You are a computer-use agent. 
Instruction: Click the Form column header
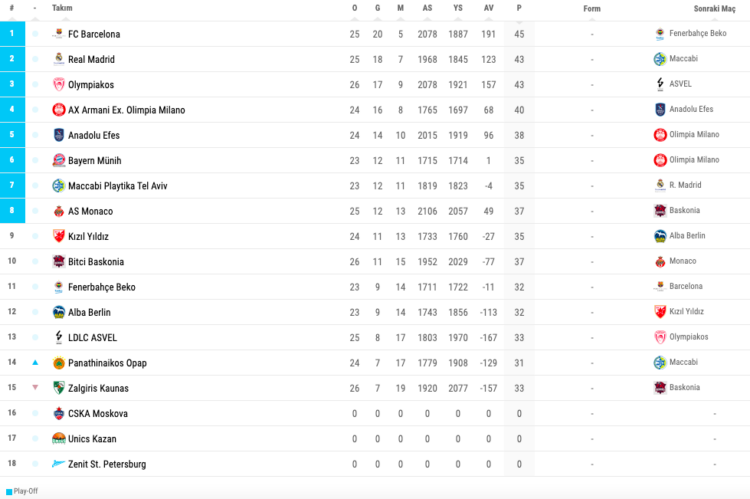pyautogui.click(x=592, y=8)
